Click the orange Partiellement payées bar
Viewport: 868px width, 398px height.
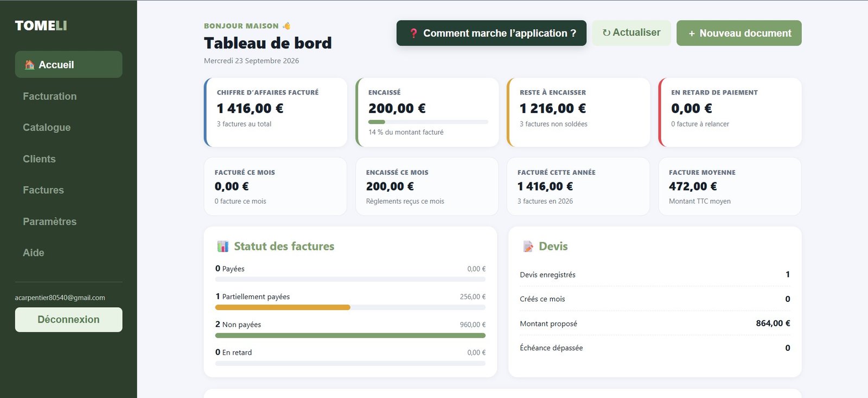click(283, 307)
